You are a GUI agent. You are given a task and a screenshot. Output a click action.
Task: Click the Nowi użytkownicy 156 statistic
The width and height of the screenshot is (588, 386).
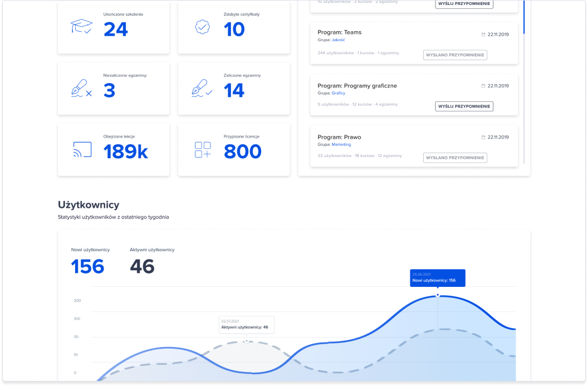coord(88,266)
